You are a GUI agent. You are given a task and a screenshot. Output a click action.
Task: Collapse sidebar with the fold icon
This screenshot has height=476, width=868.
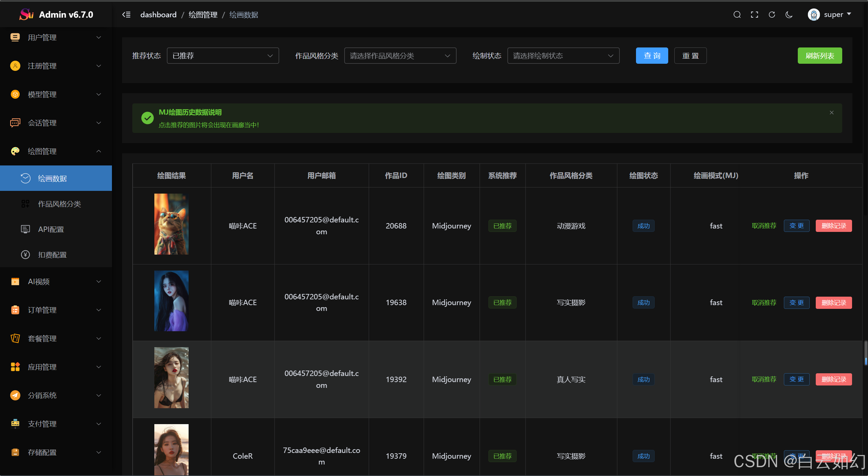[126, 15]
